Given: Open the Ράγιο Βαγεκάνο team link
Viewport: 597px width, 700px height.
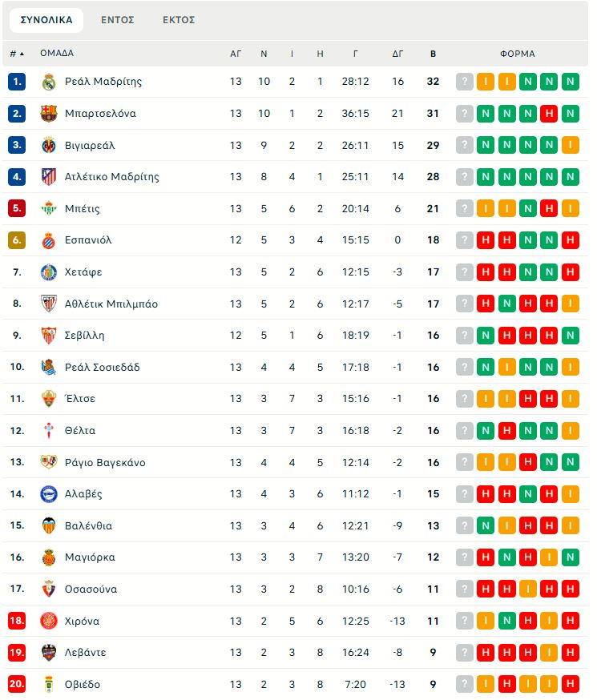Looking at the screenshot, I should [105, 462].
